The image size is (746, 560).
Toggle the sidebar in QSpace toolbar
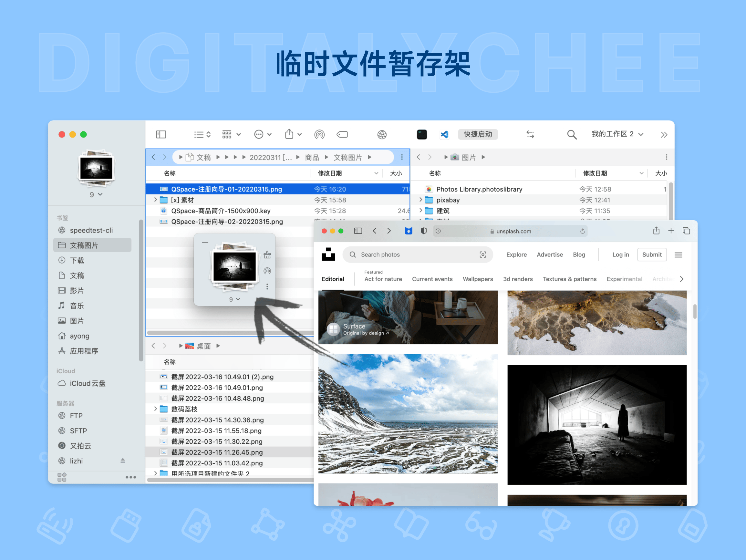(161, 134)
